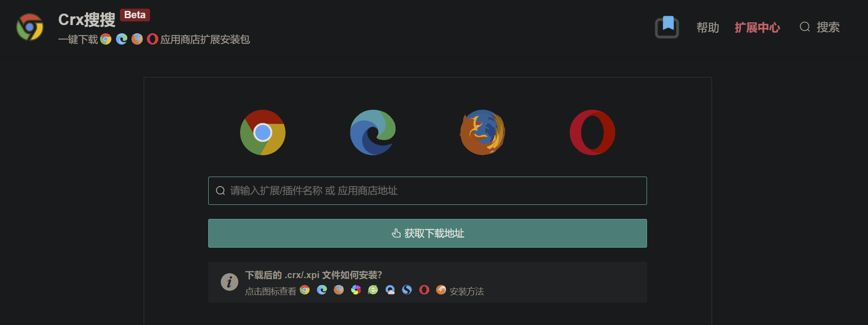Click the small Chrome icon in the tagline
Image resolution: width=868 pixels, height=325 pixels.
(106, 39)
